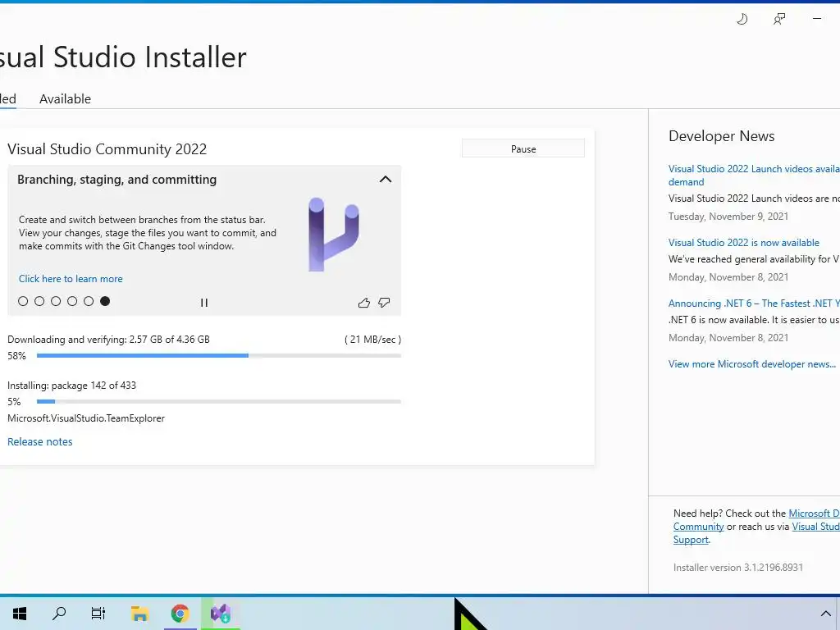Pause the Visual Studio Community 2022 installation
This screenshot has height=630, width=840.
point(523,149)
